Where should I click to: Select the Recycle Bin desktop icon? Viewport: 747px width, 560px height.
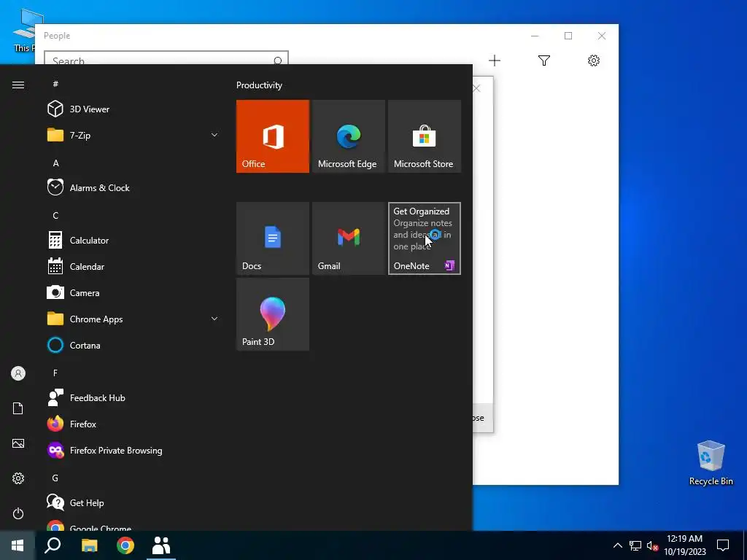[x=711, y=463]
